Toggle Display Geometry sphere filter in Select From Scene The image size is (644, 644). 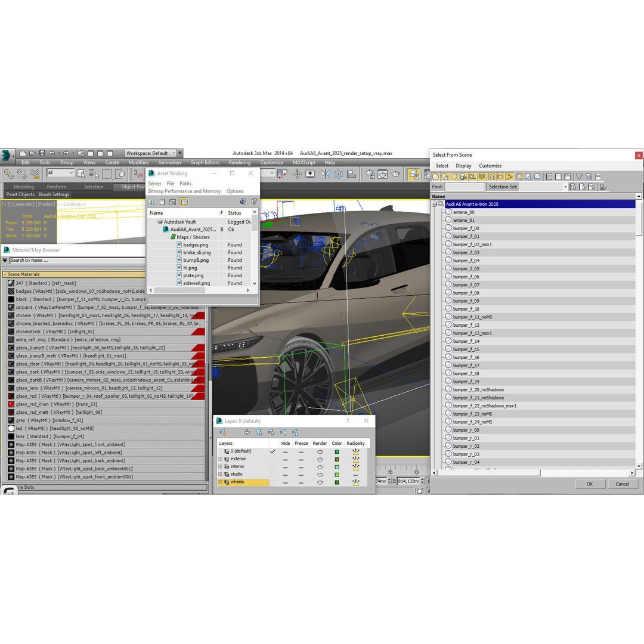(x=435, y=177)
